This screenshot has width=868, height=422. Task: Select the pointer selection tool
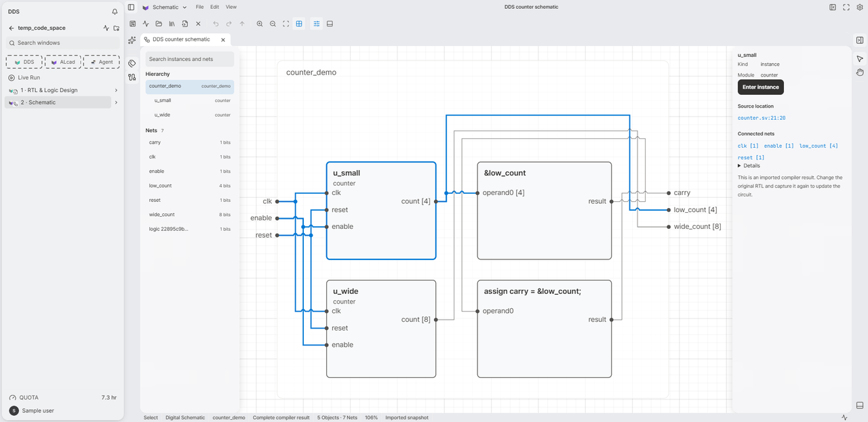(860, 59)
